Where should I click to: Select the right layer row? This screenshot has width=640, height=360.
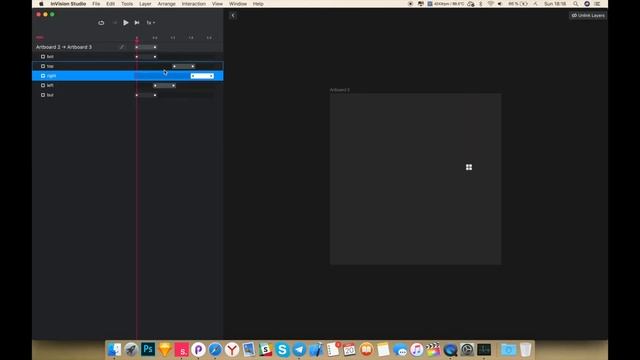(128, 76)
